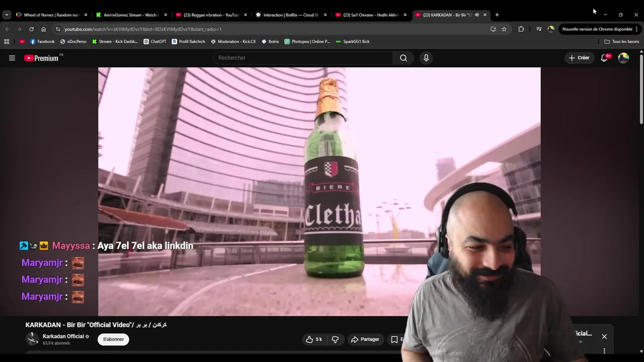Open Botrix bookmark
This screenshot has height=362, width=644.
[270, 42]
